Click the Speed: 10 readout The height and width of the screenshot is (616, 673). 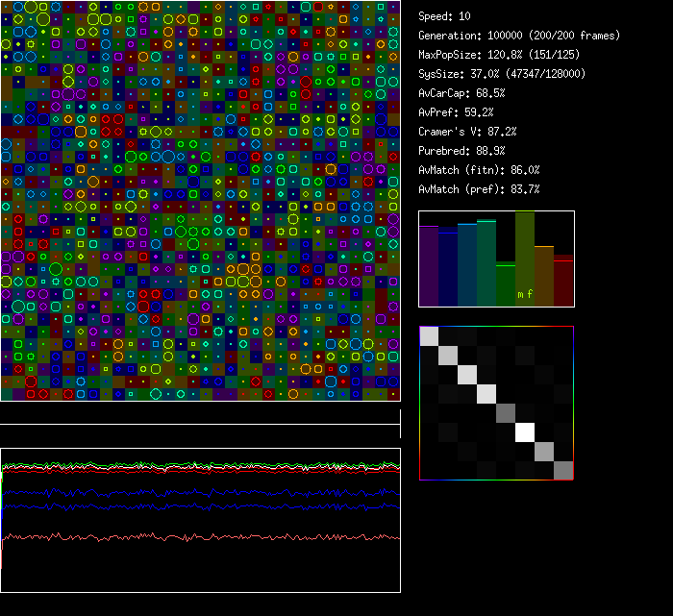click(444, 16)
